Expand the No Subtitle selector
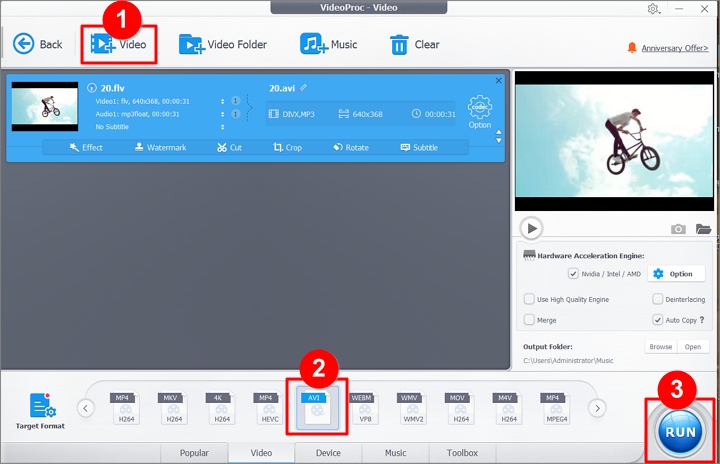This screenshot has height=464, width=720. point(222,127)
